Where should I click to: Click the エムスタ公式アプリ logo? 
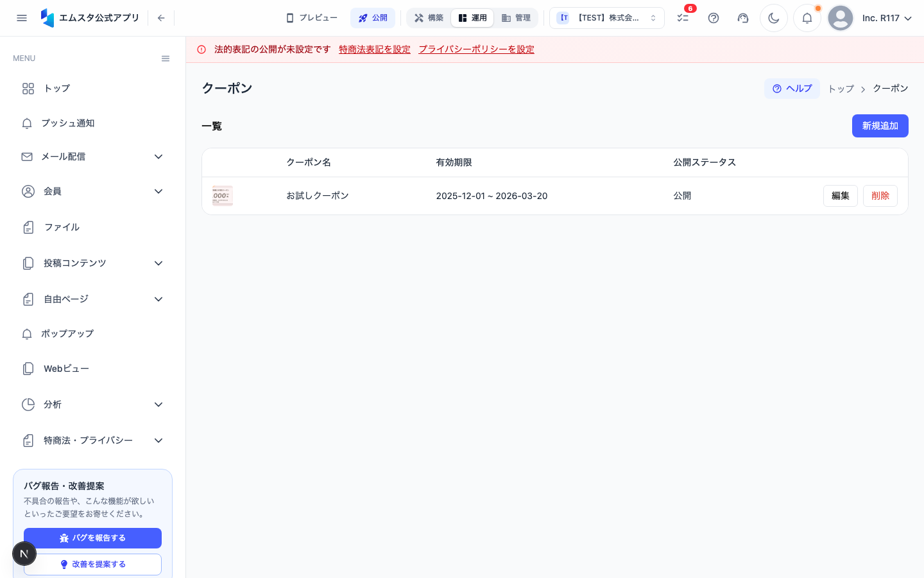pyautogui.click(x=90, y=18)
